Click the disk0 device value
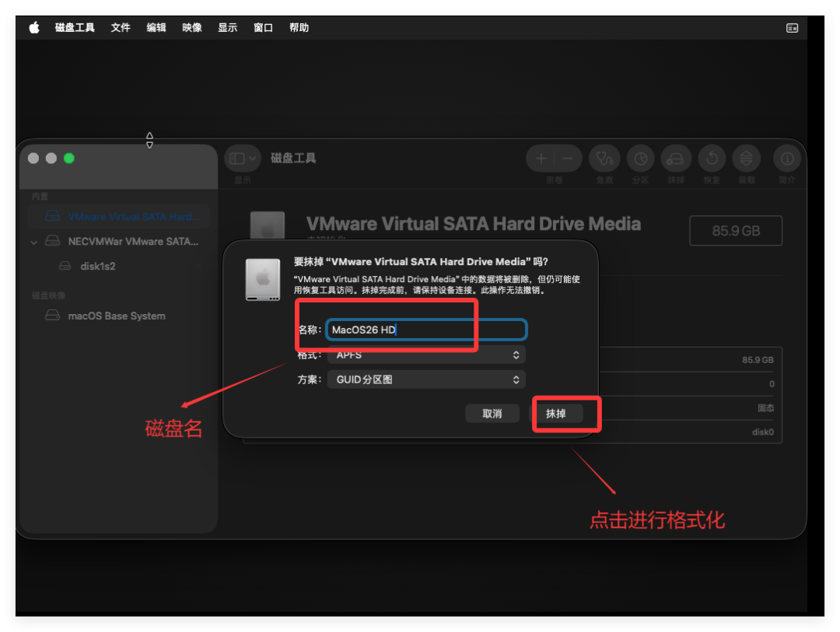This screenshot has width=840, height=632. pos(762,431)
